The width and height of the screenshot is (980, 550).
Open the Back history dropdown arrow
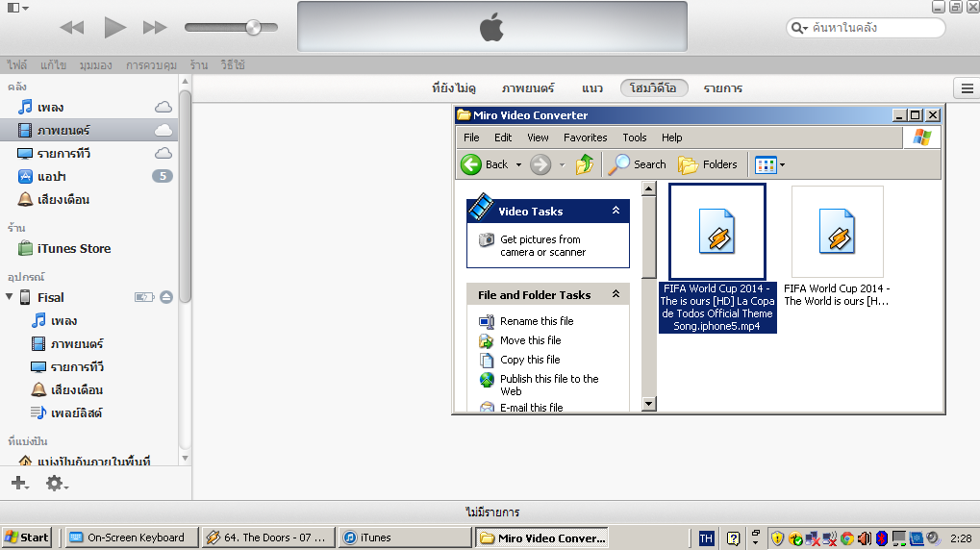pyautogui.click(x=518, y=165)
